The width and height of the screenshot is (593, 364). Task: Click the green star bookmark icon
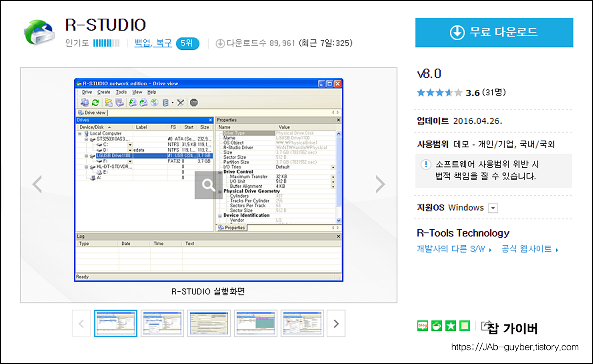(451, 325)
